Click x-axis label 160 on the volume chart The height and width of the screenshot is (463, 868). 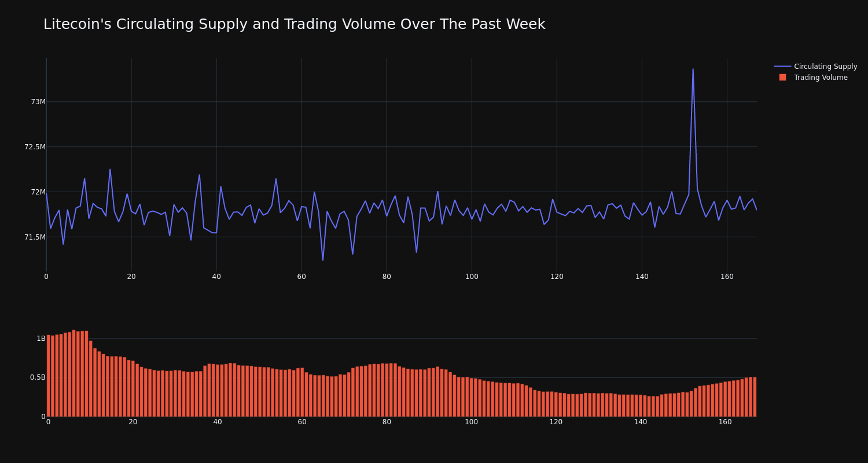(725, 422)
